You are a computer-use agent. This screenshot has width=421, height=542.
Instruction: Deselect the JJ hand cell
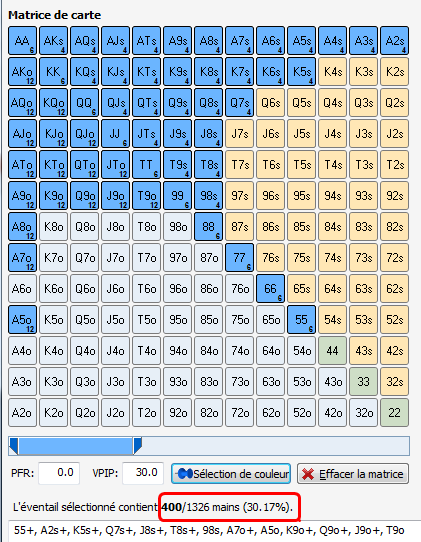[115, 134]
